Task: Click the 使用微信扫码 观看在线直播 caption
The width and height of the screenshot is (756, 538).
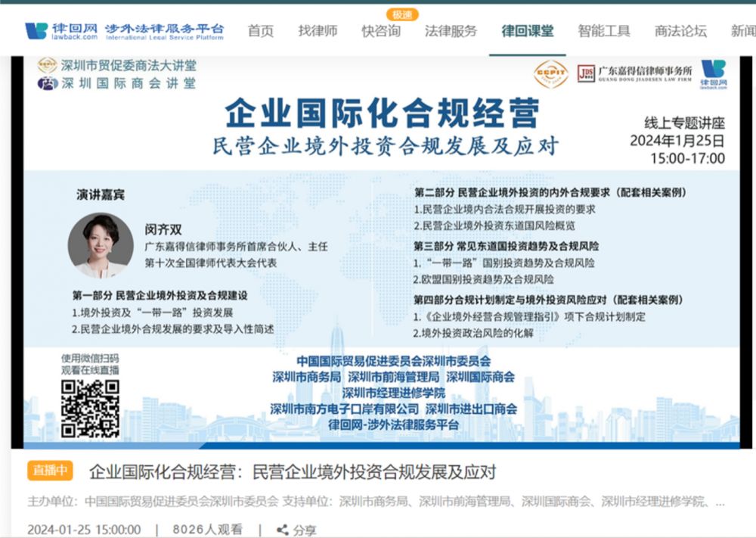Action: [x=90, y=364]
